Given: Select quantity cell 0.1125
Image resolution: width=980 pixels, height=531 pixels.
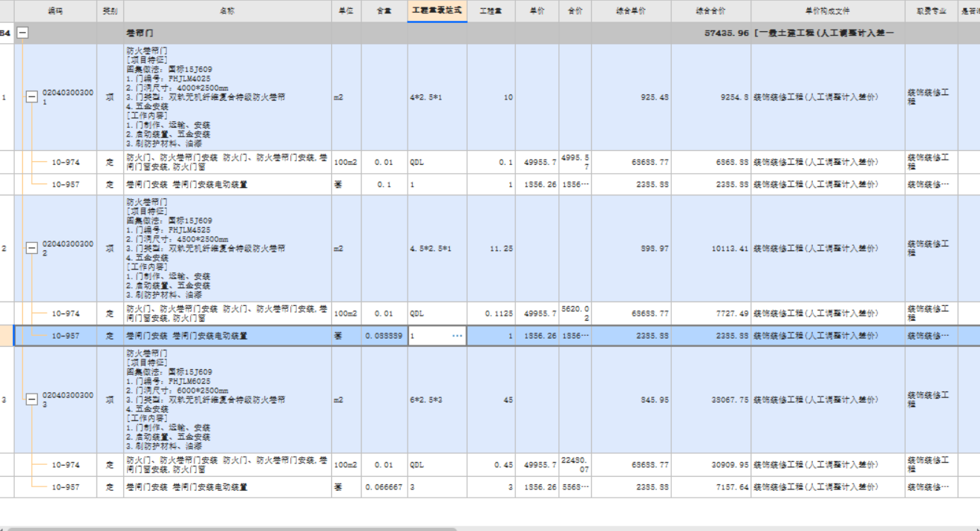Looking at the screenshot, I should pos(491,313).
